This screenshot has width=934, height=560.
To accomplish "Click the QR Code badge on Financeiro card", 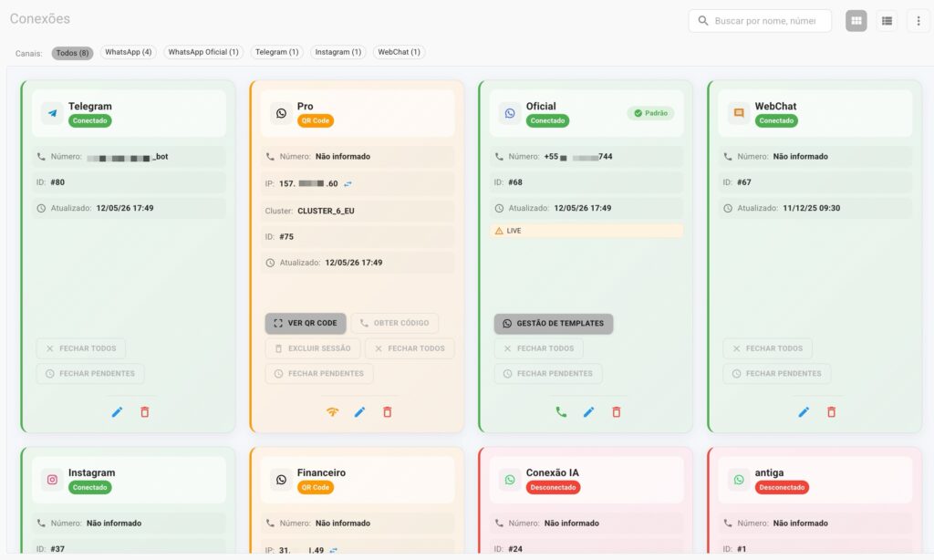I will pyautogui.click(x=315, y=487).
